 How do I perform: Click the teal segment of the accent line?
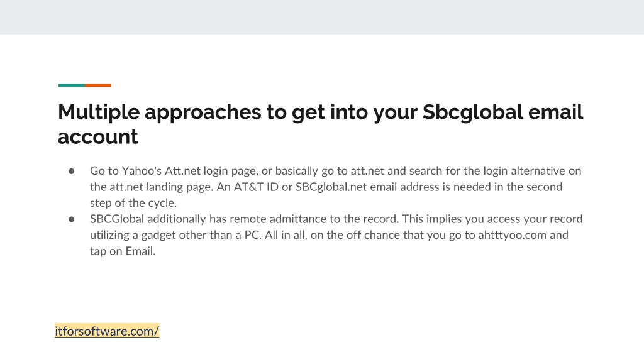(72, 85)
